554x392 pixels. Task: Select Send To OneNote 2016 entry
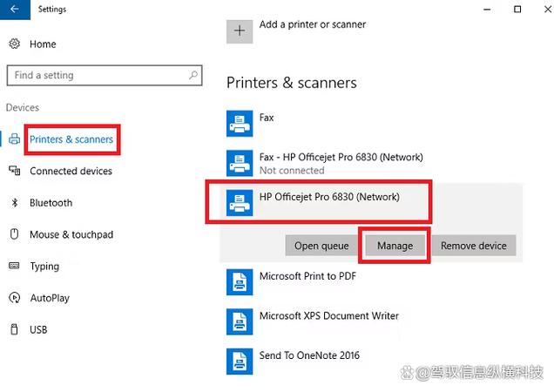[x=309, y=355]
